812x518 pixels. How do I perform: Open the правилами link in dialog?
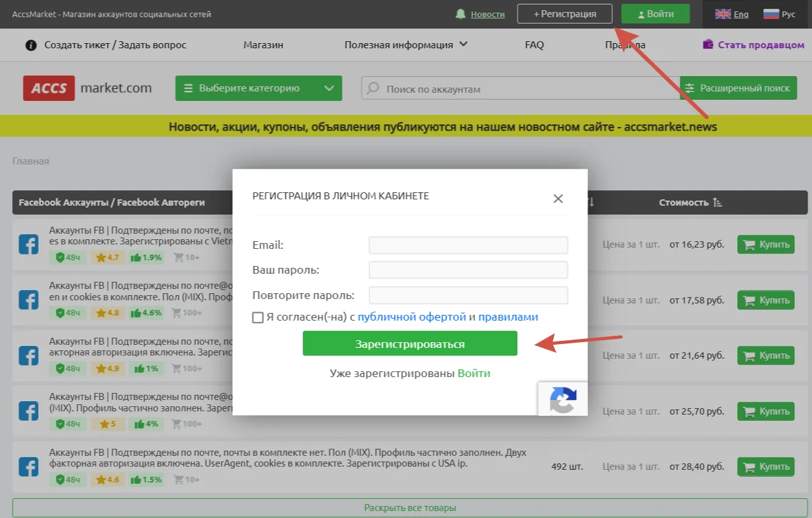(x=508, y=317)
